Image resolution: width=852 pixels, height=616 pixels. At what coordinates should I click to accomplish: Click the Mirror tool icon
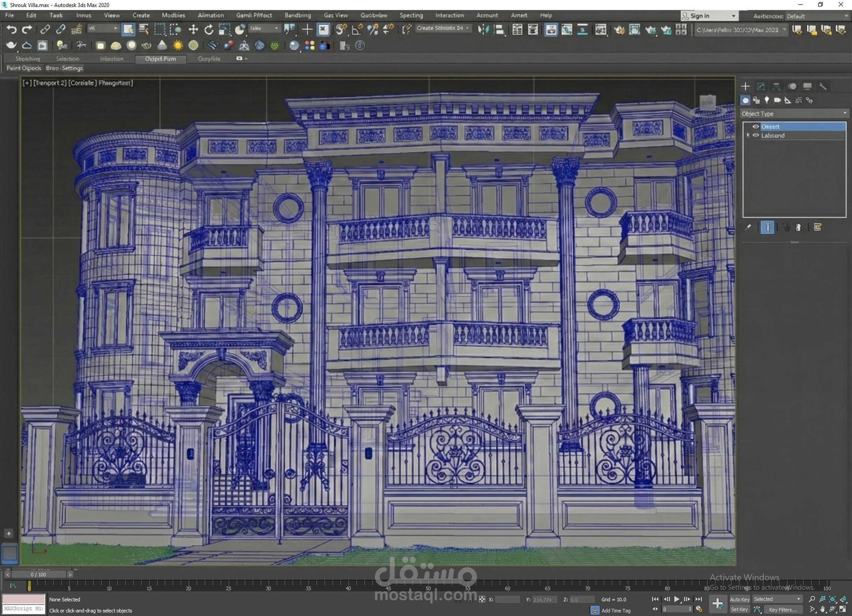[x=483, y=29]
